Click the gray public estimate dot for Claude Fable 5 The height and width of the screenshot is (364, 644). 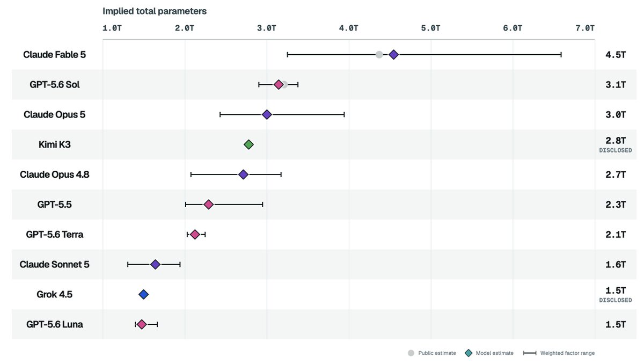pos(379,54)
